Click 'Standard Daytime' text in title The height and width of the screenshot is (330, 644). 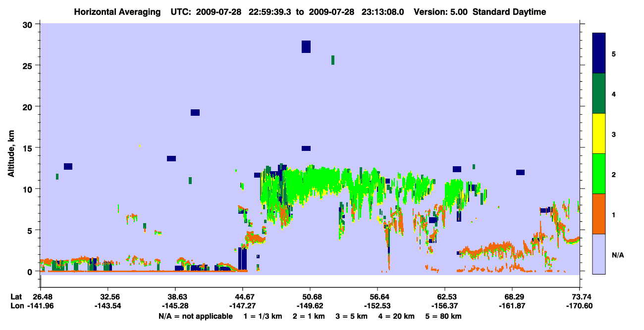(x=510, y=12)
